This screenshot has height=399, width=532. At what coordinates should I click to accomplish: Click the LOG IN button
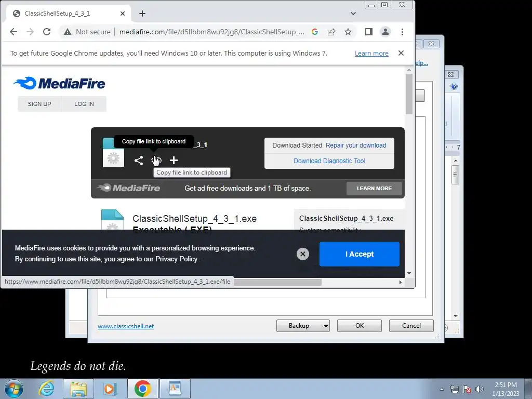(x=84, y=104)
